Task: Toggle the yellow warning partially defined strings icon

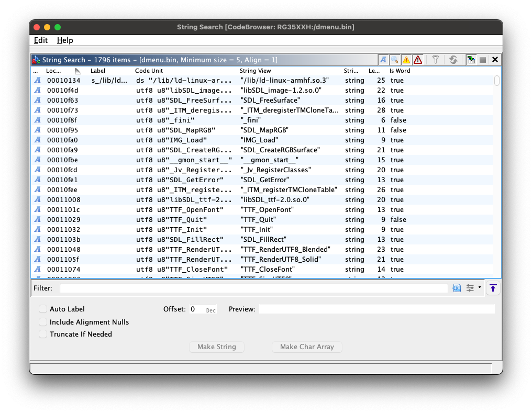Action: tap(406, 60)
